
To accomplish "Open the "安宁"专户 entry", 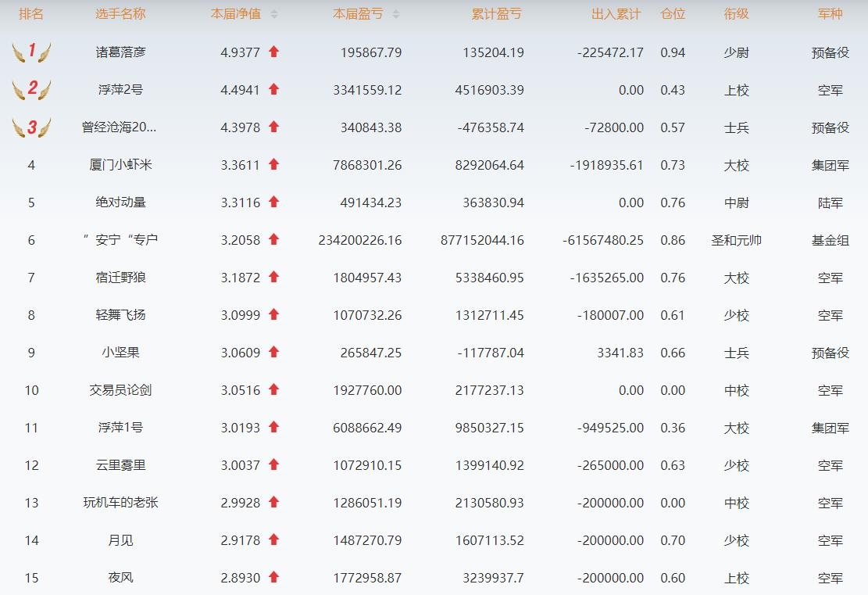I will pos(120,240).
